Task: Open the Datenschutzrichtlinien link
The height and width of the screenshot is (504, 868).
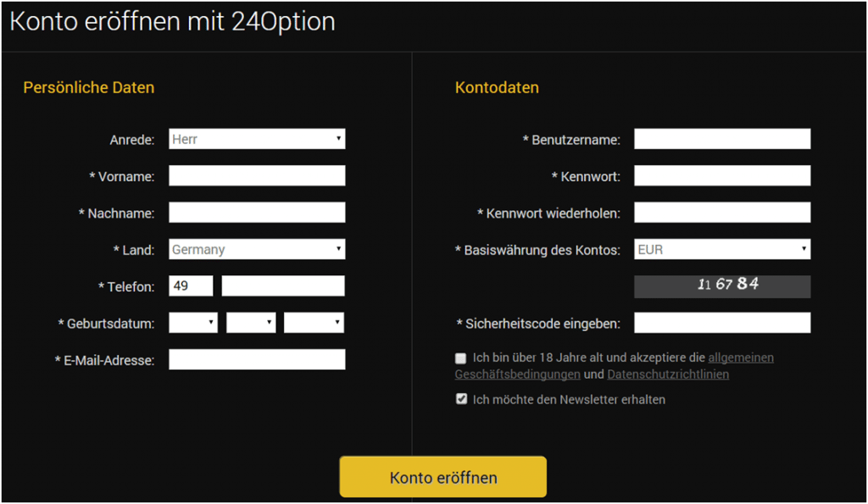Action: (668, 374)
